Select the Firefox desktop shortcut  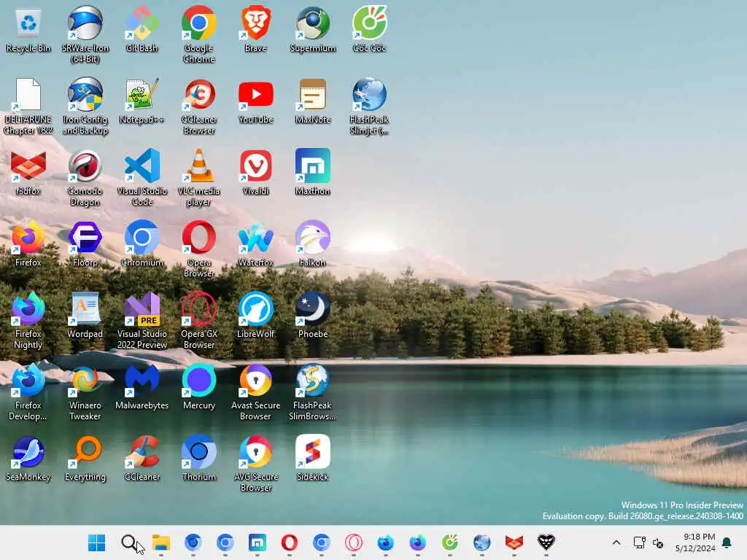click(x=28, y=244)
